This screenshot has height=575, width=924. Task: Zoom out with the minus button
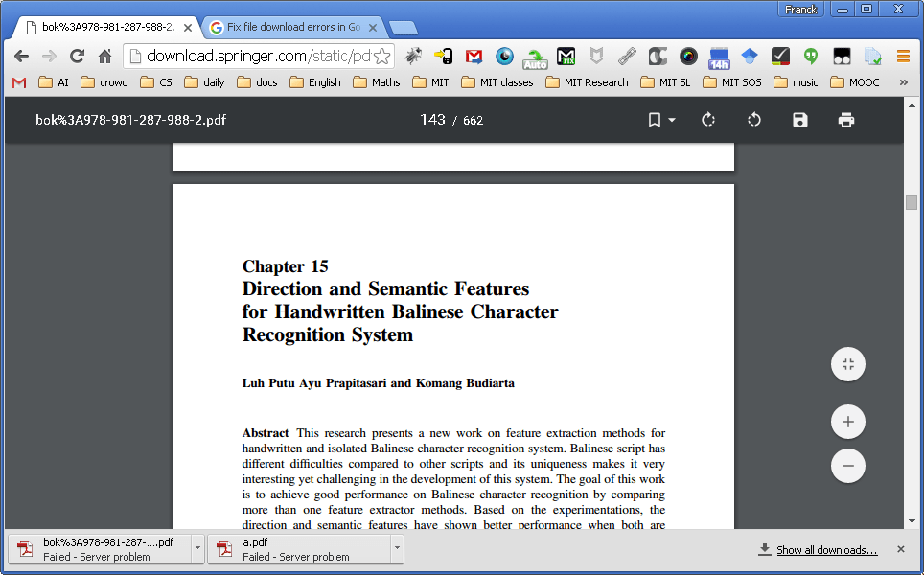point(848,466)
